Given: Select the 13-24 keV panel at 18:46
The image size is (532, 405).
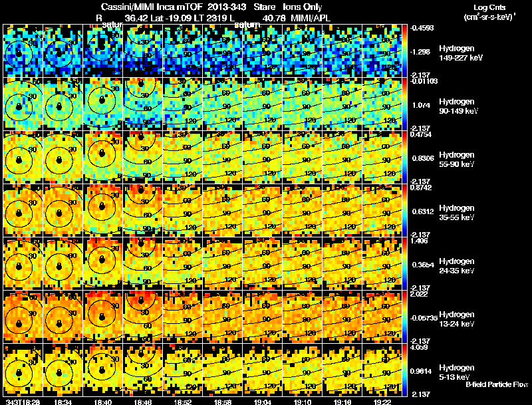Looking at the screenshot, I should [x=143, y=317].
